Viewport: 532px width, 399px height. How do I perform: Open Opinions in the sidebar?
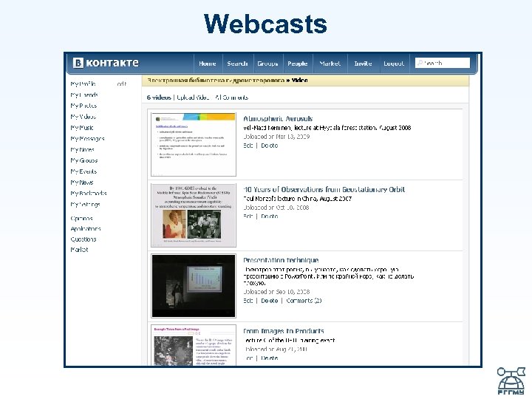[81, 218]
